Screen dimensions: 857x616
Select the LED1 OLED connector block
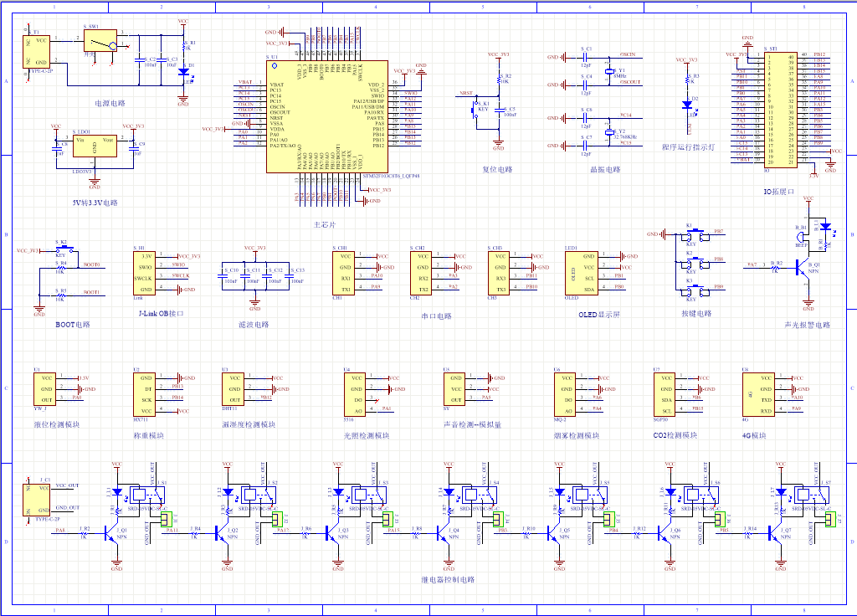[582, 273]
